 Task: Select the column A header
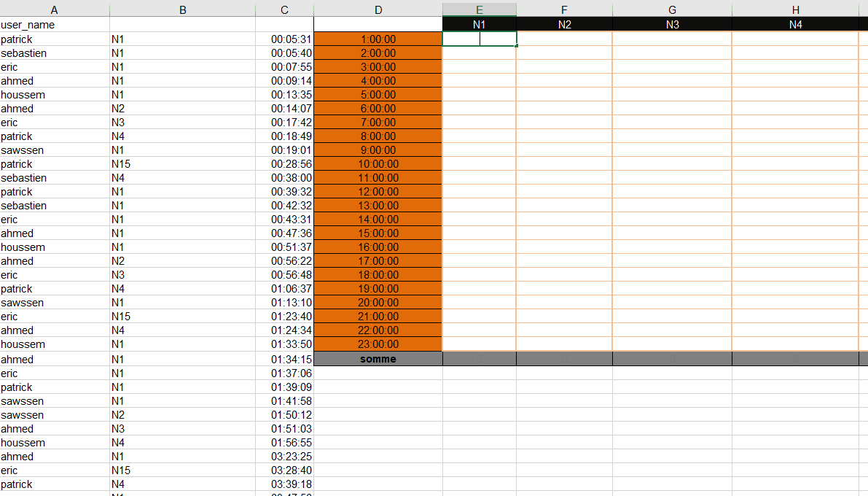(54, 9)
